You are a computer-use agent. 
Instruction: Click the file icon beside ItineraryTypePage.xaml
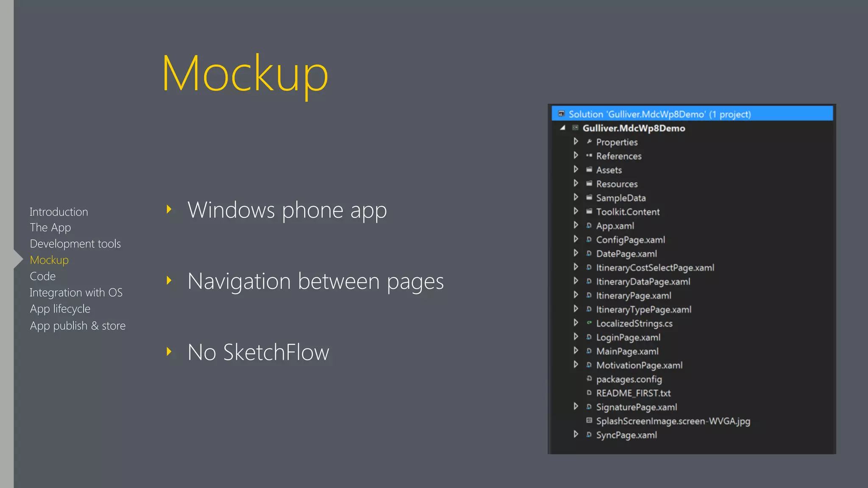tap(589, 309)
